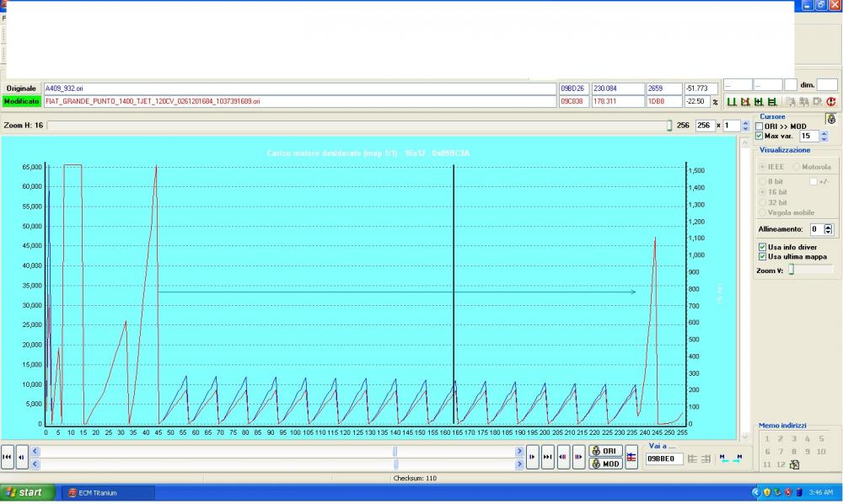843x504 pixels.
Task: Select the 32 bit radio option
Action: click(762, 202)
